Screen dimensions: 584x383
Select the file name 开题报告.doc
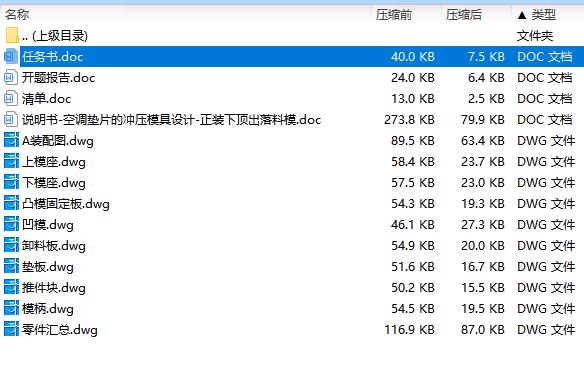tap(58, 77)
